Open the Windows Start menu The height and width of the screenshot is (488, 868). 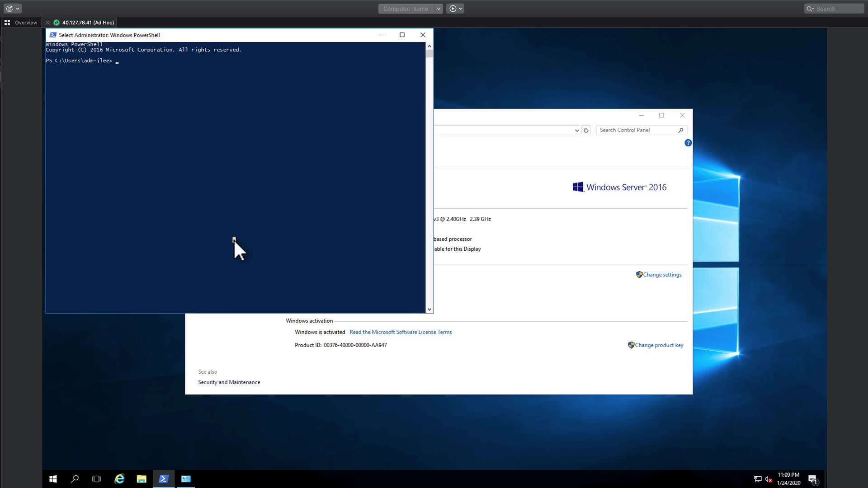(x=53, y=479)
